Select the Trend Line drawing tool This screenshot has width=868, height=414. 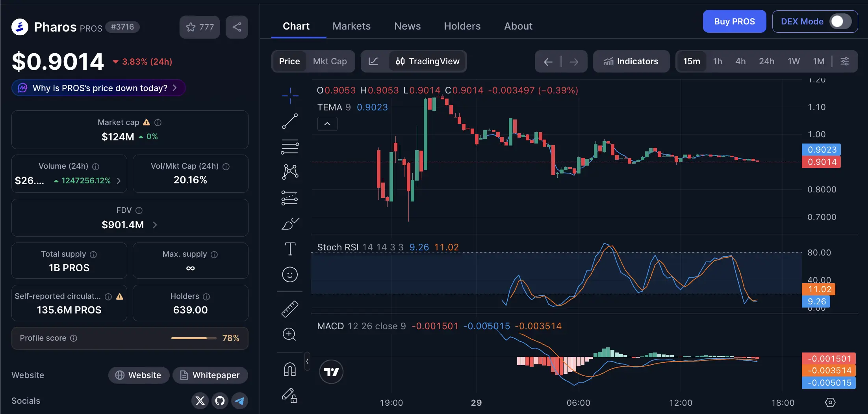point(290,121)
